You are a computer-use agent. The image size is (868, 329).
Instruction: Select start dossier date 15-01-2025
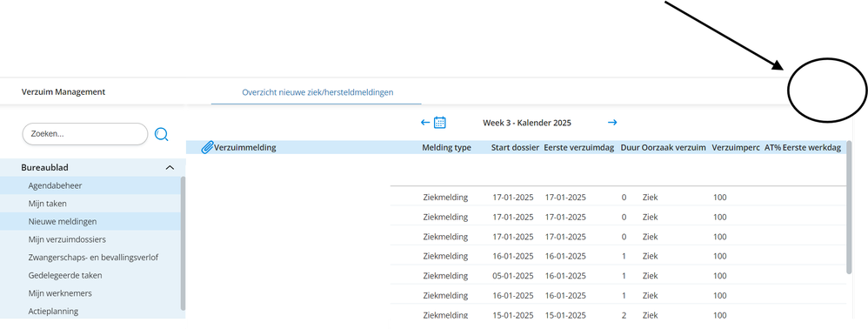pyautogui.click(x=513, y=315)
